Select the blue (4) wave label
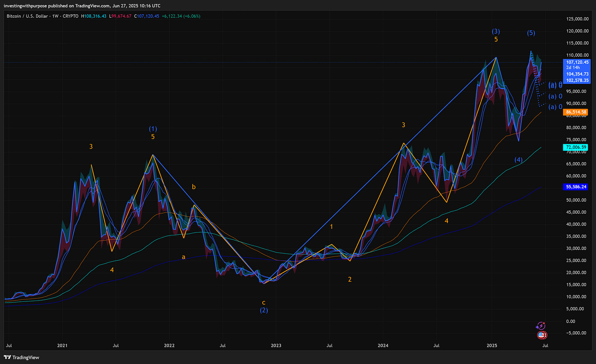This screenshot has width=596, height=364. tap(518, 160)
